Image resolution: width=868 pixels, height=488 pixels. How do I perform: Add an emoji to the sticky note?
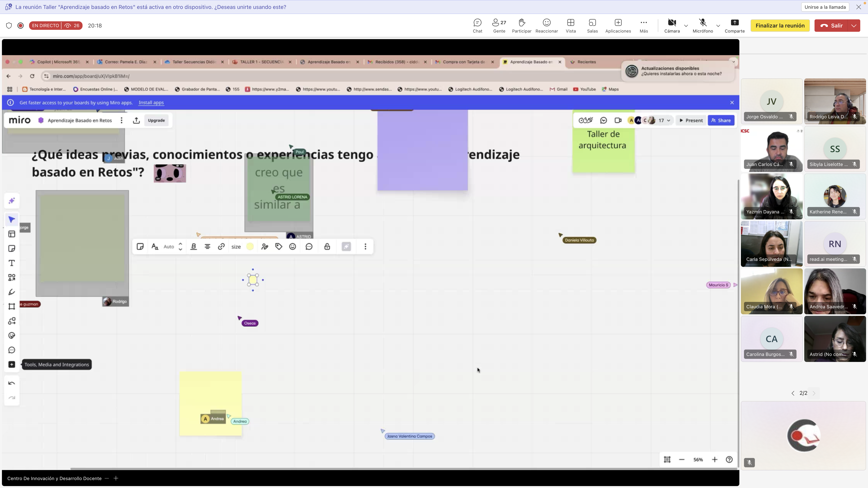point(293,247)
